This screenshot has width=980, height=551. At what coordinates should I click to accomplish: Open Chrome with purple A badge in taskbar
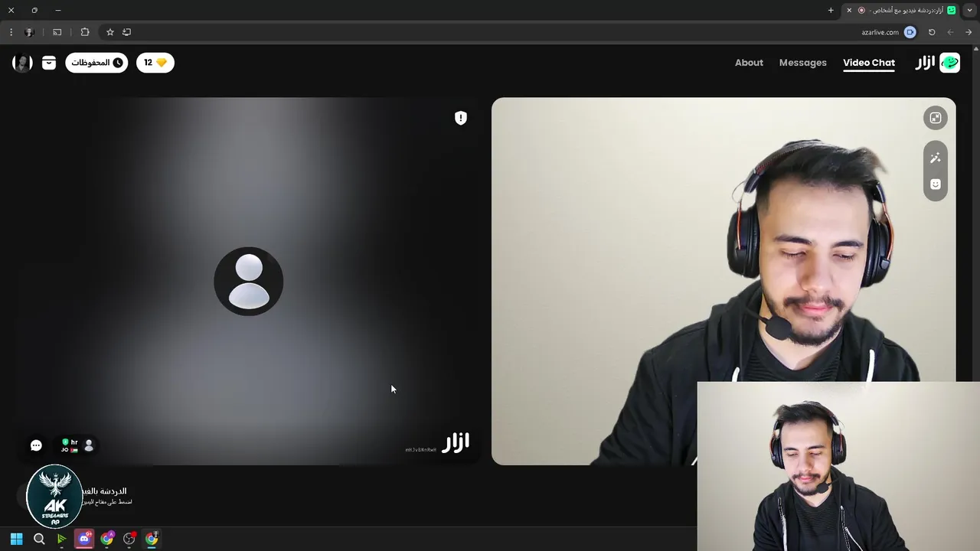[107, 539]
